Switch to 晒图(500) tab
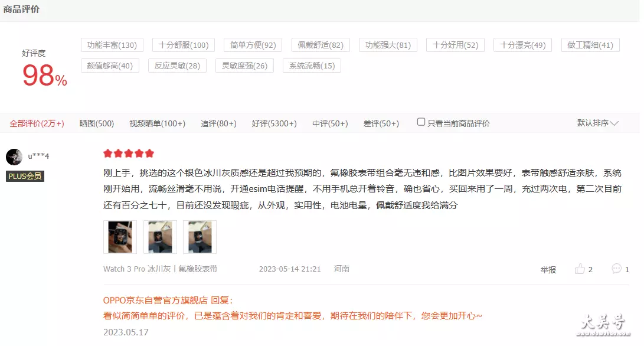644x346 pixels. pos(97,123)
